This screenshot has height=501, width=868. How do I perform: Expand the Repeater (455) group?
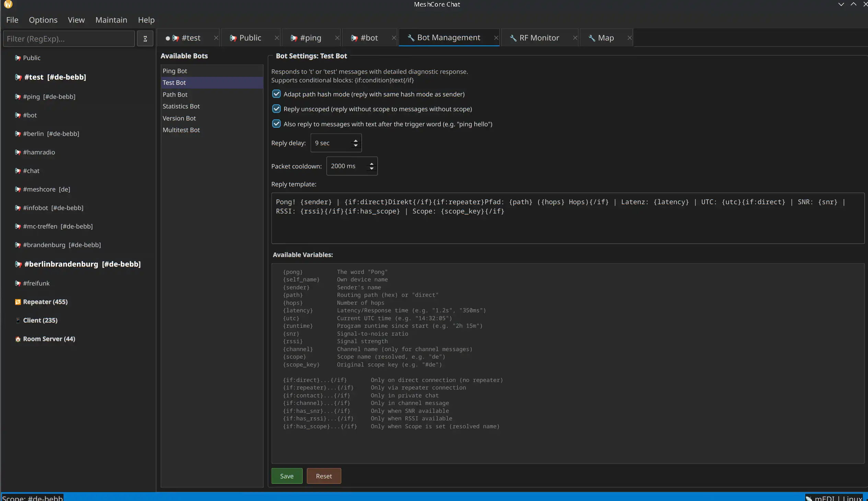point(45,302)
